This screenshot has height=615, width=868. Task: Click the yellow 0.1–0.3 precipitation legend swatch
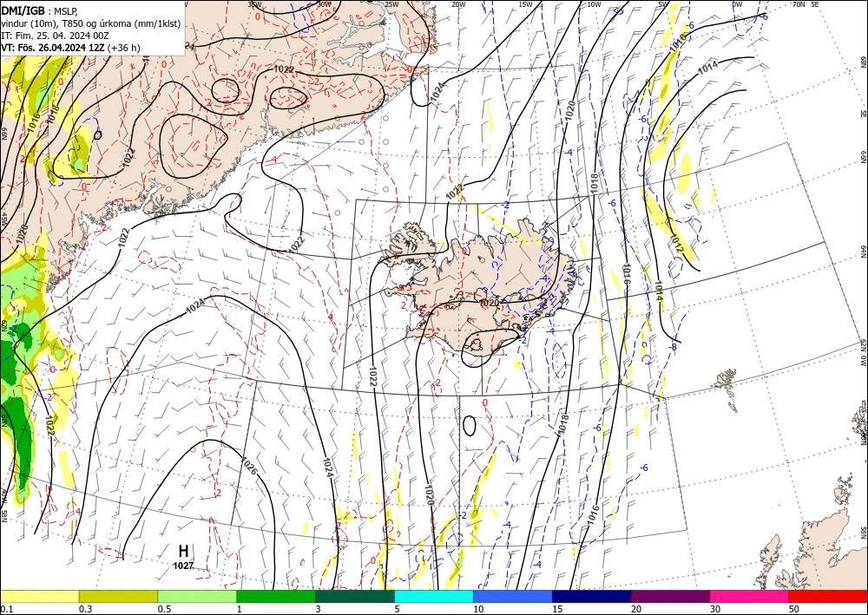tap(39, 596)
